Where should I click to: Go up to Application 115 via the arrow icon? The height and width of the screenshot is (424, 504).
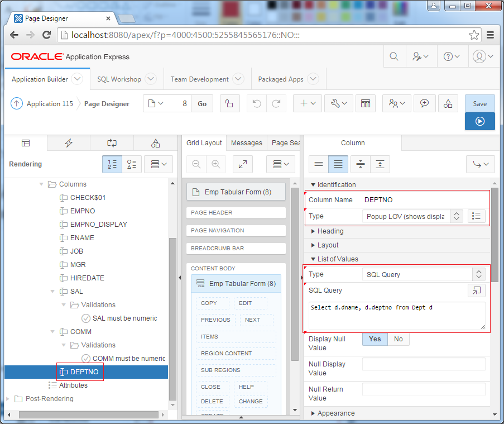(17, 103)
